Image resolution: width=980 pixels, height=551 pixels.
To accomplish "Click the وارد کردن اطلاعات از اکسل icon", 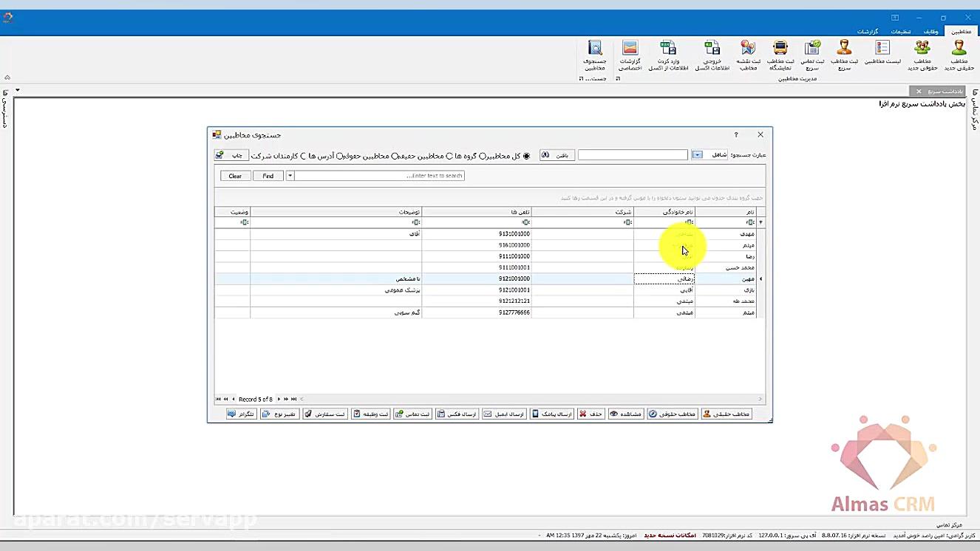I will tap(668, 55).
